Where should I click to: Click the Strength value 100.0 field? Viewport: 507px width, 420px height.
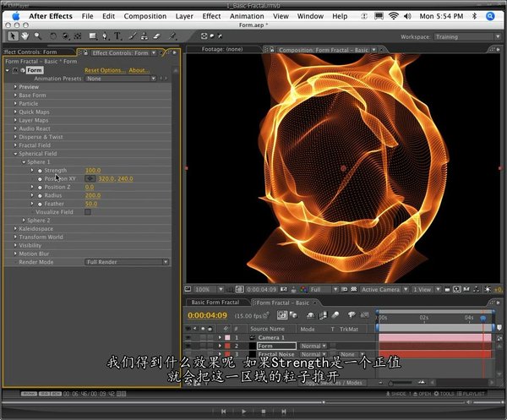92,170
